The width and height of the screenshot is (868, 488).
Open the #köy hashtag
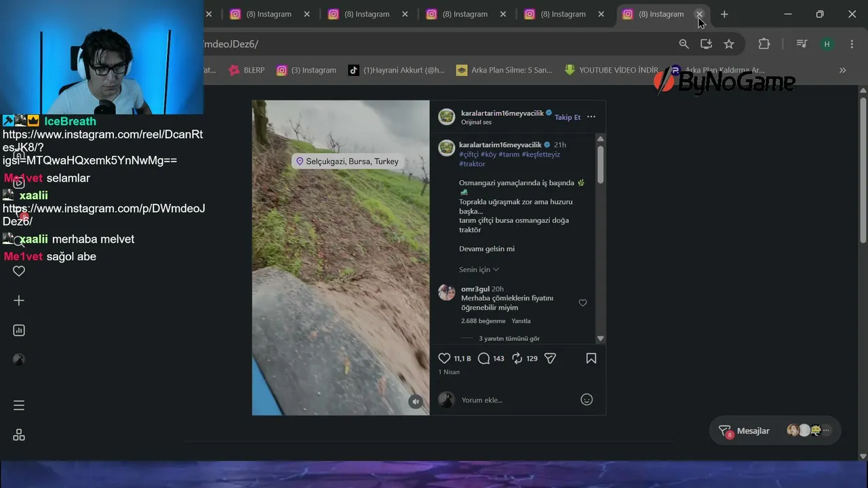489,155
